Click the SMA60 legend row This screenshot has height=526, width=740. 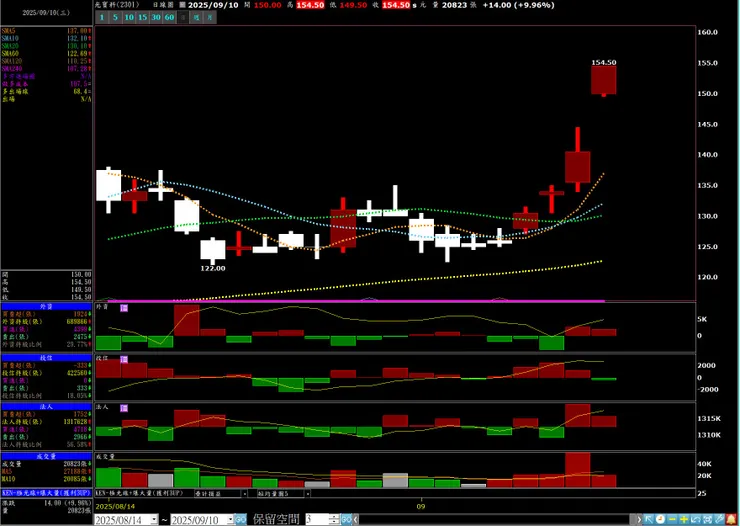pos(46,54)
